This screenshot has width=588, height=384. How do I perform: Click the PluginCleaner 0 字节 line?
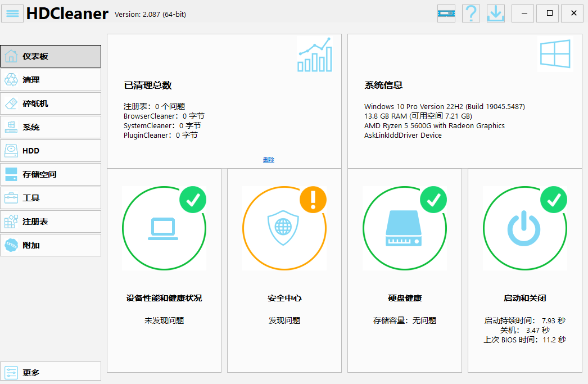[161, 135]
